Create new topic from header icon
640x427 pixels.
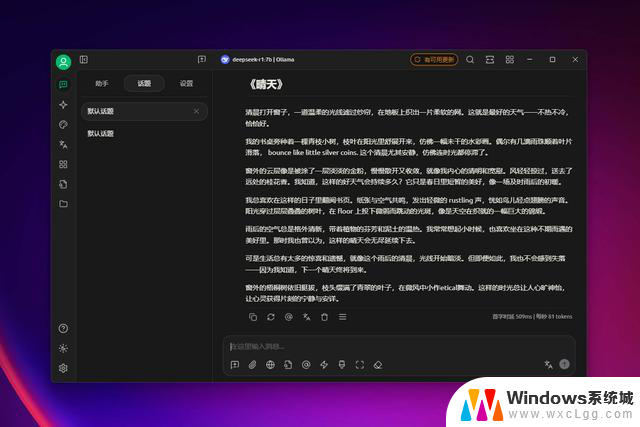[202, 60]
